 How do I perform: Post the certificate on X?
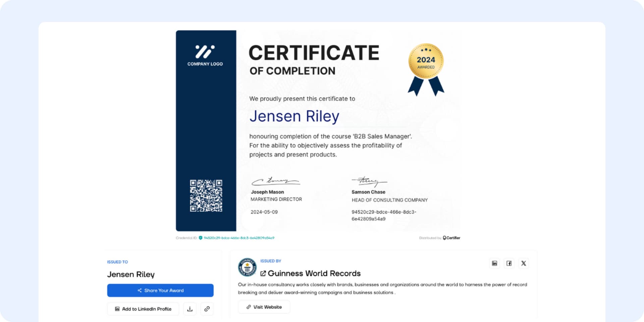[x=524, y=263]
